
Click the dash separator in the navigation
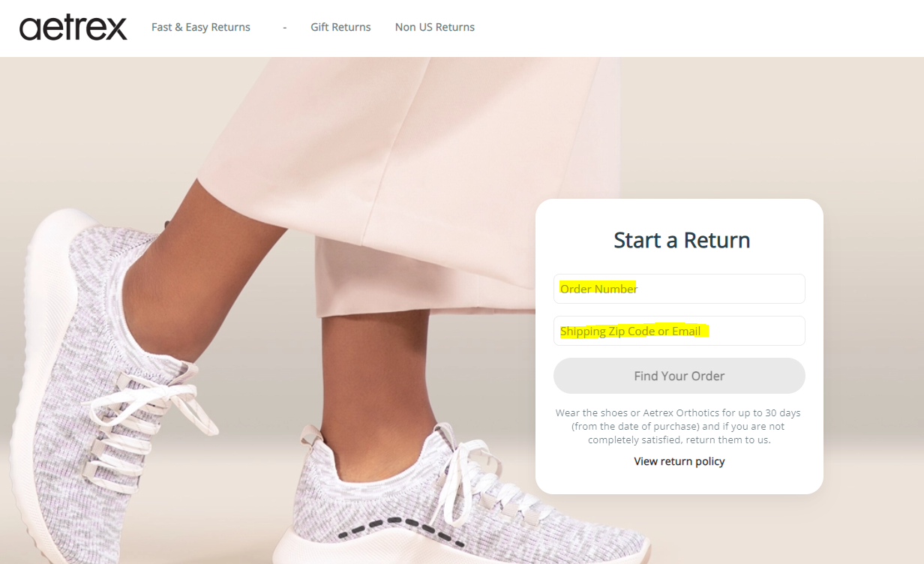pos(285,27)
